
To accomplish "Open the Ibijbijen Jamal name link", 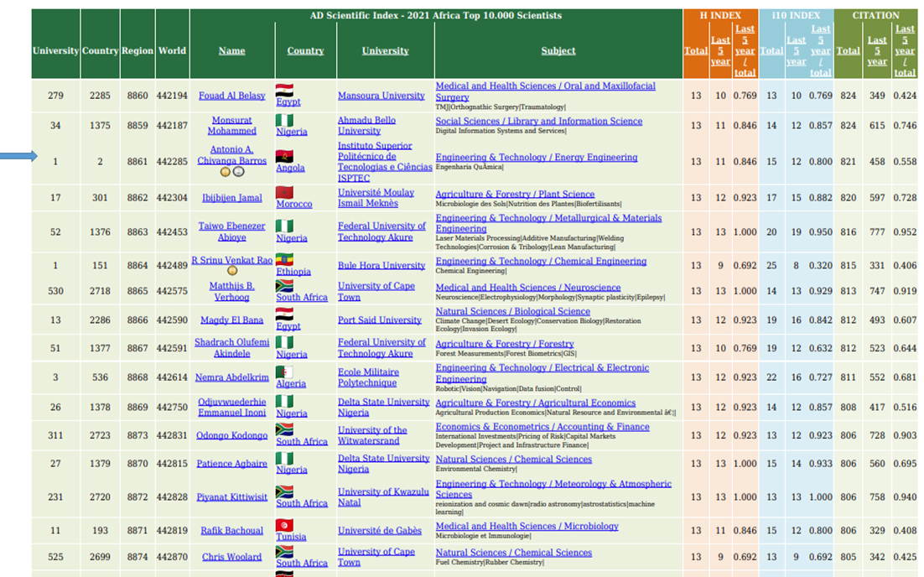I will [x=232, y=198].
